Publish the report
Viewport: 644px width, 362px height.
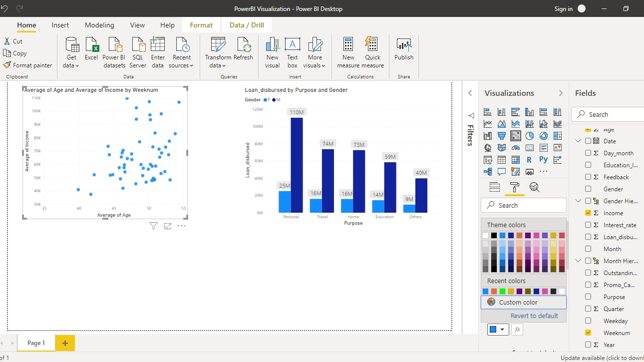pyautogui.click(x=403, y=50)
